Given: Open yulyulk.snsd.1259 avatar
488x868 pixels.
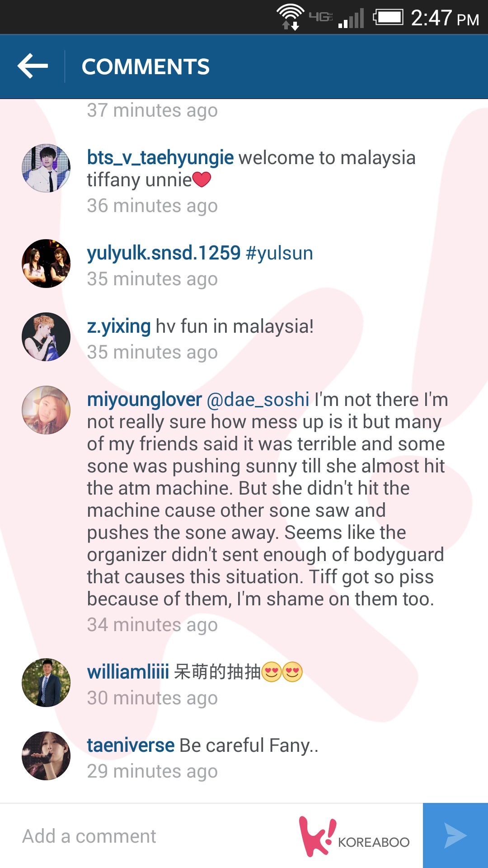Looking at the screenshot, I should pos(46,264).
